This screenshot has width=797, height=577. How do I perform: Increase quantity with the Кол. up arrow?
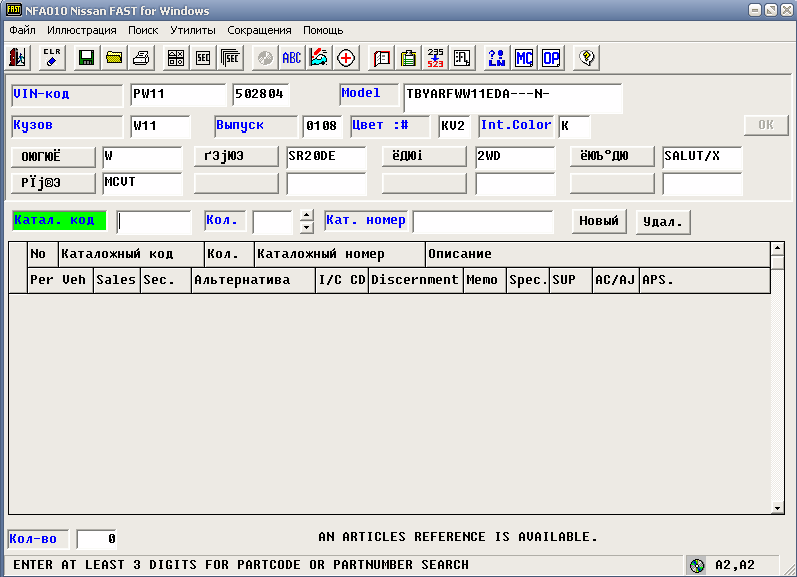click(x=306, y=215)
